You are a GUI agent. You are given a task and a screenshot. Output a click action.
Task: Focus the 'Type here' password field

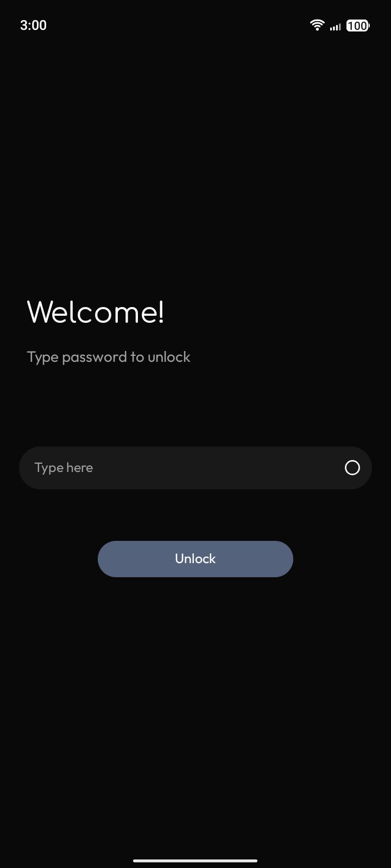[195, 468]
